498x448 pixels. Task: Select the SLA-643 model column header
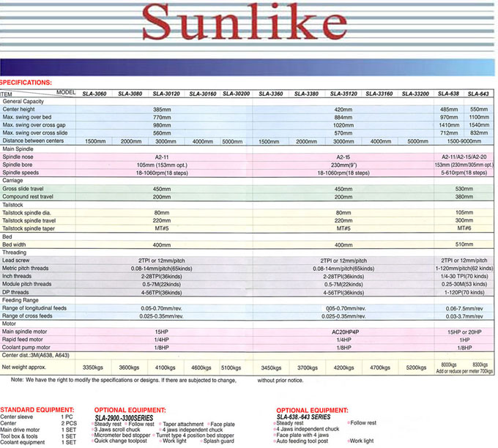coord(478,94)
